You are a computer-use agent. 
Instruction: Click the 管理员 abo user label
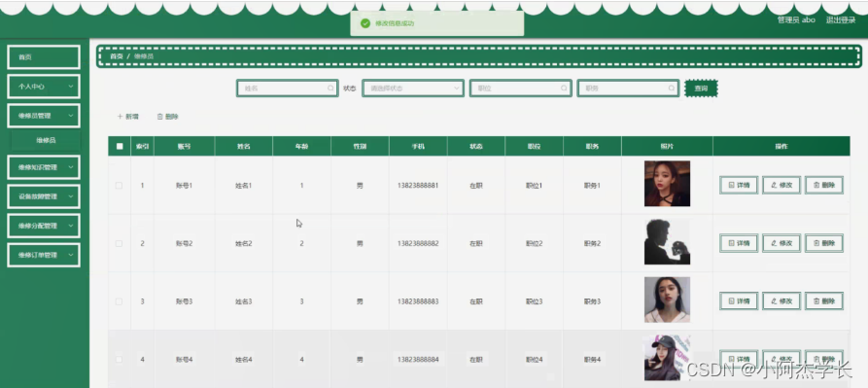[796, 19]
